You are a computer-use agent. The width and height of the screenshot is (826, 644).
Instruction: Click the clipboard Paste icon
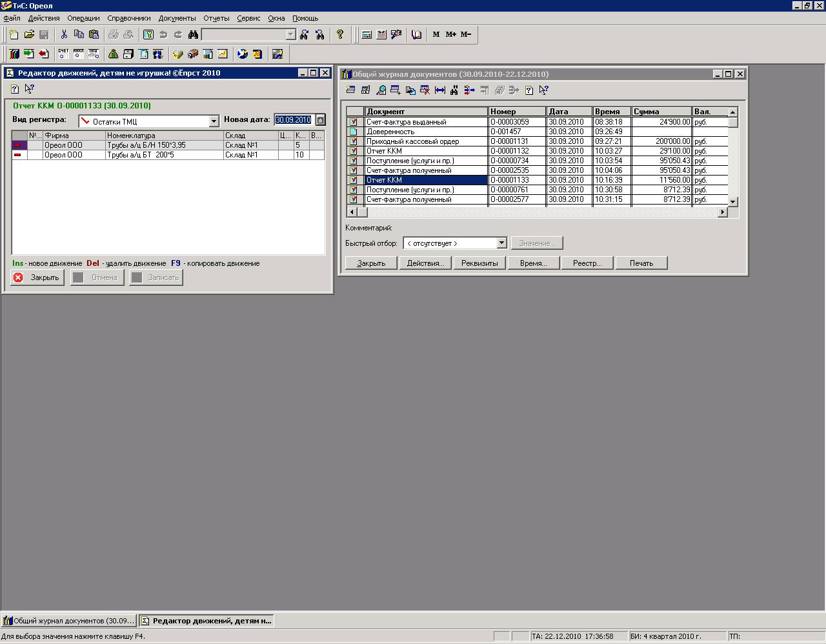(x=94, y=34)
